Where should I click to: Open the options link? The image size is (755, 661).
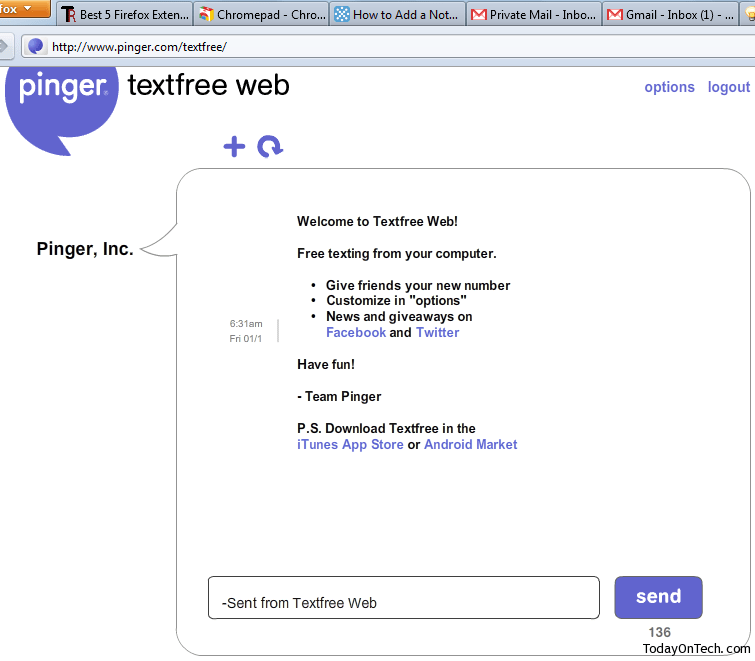[669, 87]
